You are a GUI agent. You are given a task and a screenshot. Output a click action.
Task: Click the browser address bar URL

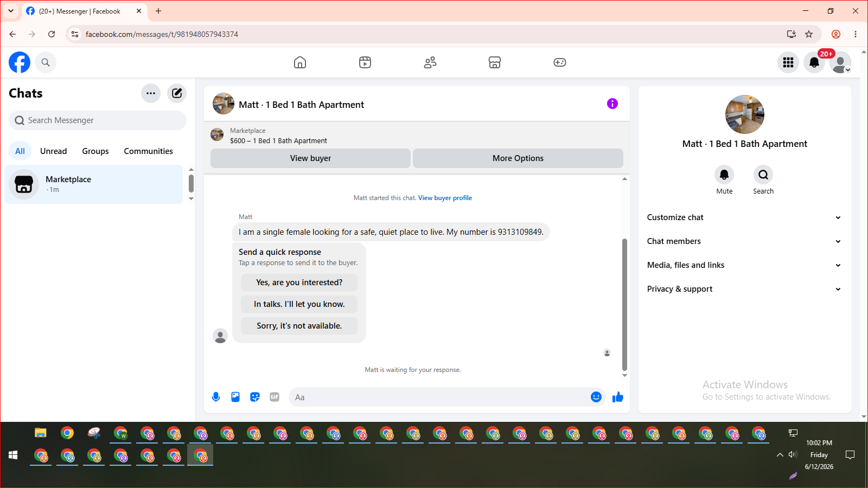click(162, 34)
